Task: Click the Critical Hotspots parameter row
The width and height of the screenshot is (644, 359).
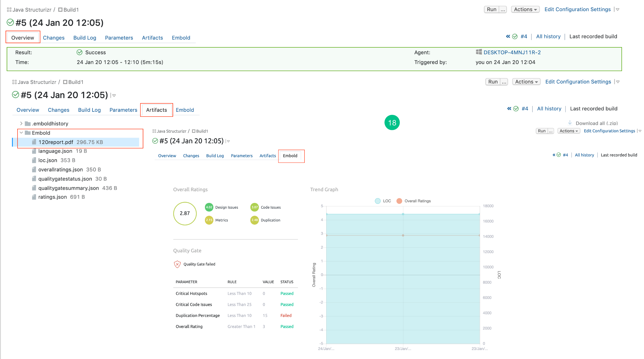Action: point(235,293)
